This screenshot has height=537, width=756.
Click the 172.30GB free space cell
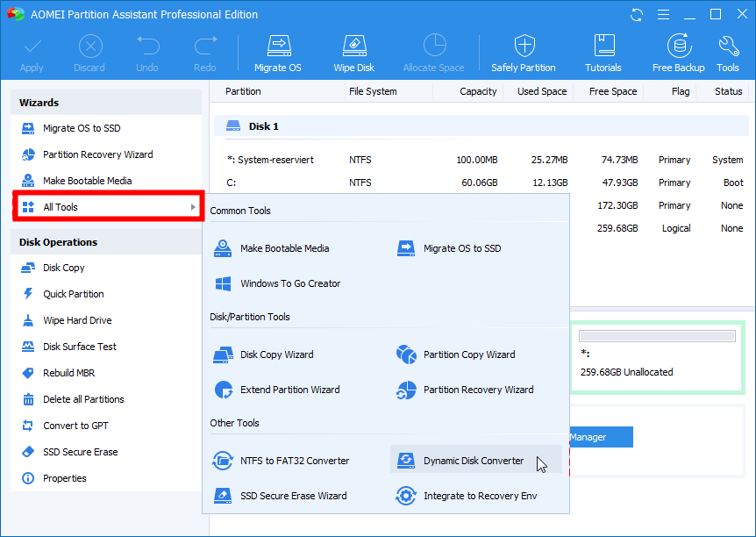coord(617,205)
